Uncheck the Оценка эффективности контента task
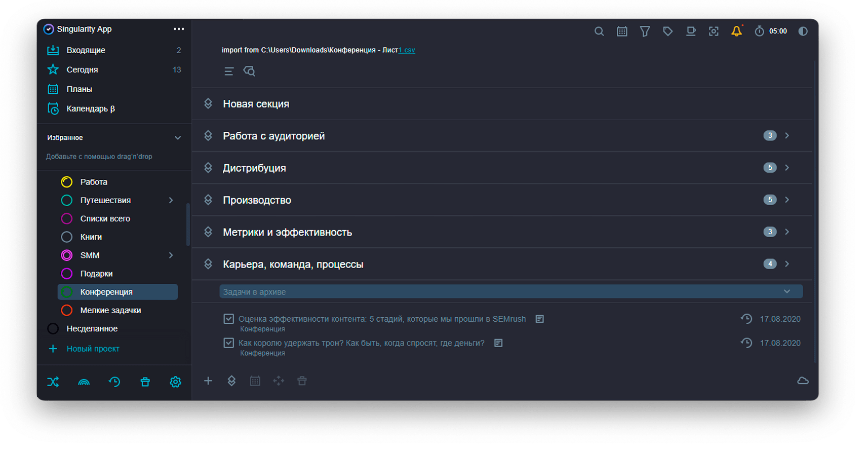The width and height of the screenshot is (868, 452). [229, 319]
